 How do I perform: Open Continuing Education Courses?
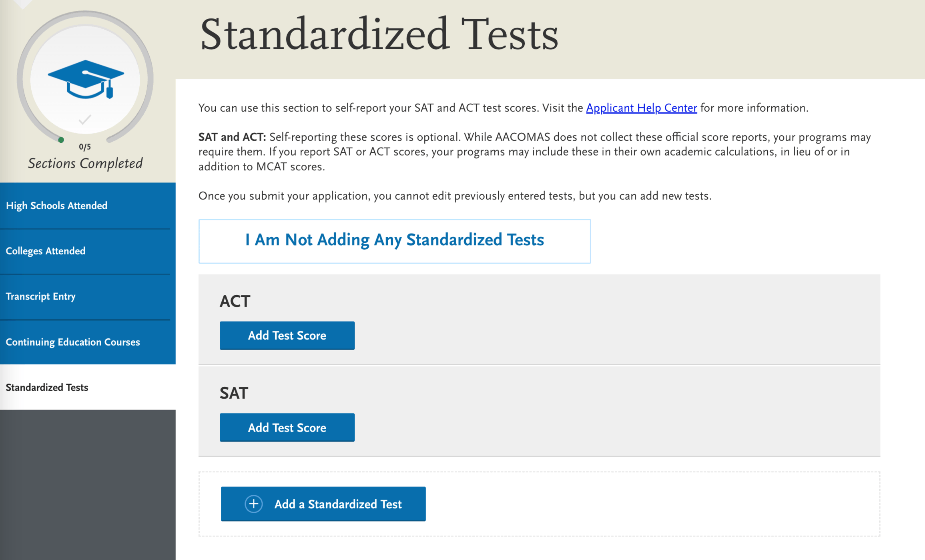click(72, 342)
